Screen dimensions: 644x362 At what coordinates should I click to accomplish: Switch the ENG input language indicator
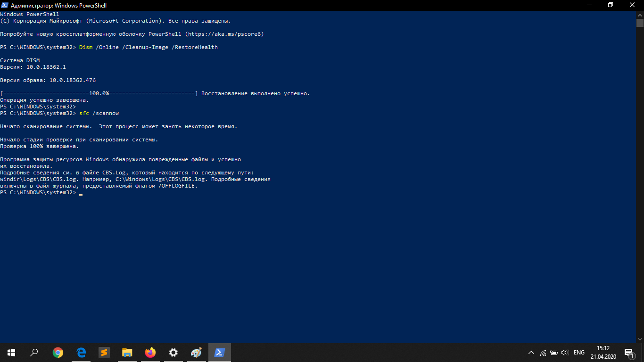579,353
